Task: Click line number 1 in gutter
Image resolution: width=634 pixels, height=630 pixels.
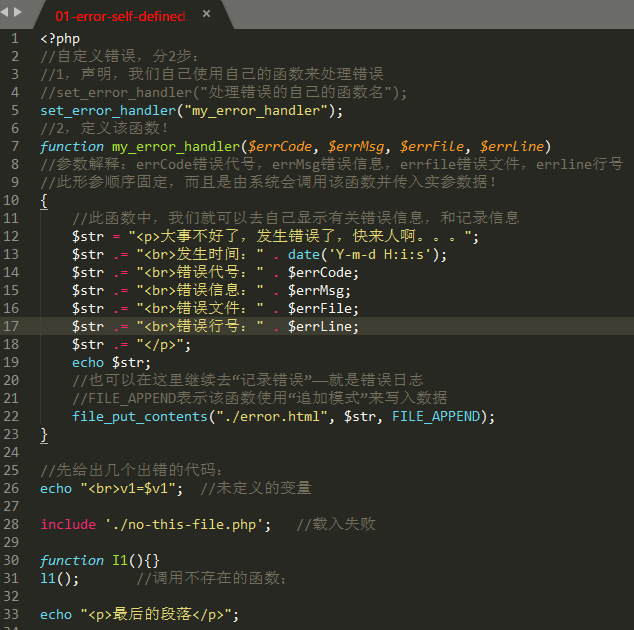Action: coord(15,38)
